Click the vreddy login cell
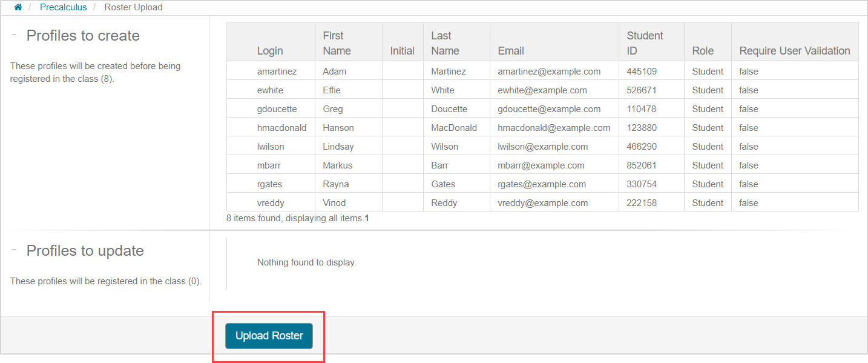868x363 pixels. 271,203
